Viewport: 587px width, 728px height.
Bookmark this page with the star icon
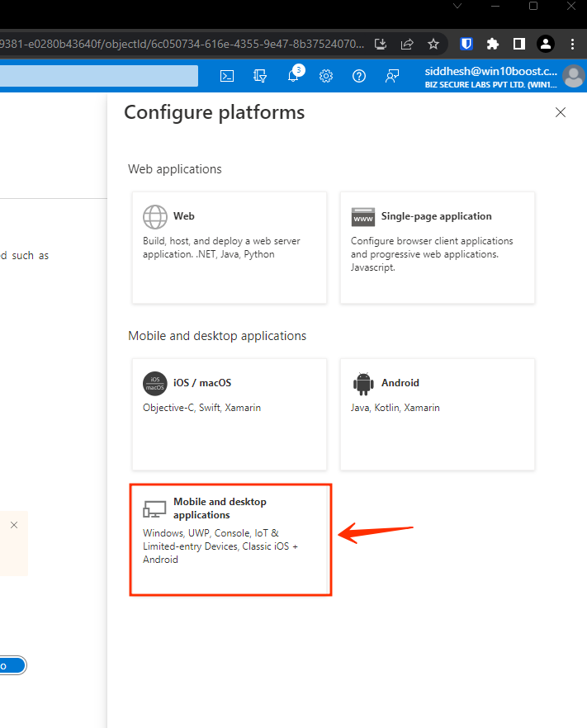(433, 44)
